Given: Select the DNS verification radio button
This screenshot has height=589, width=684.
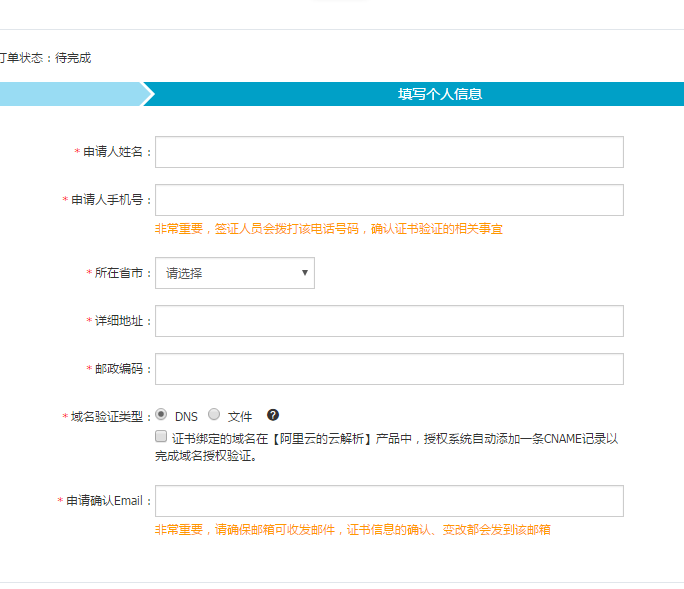Looking at the screenshot, I should [x=162, y=415].
